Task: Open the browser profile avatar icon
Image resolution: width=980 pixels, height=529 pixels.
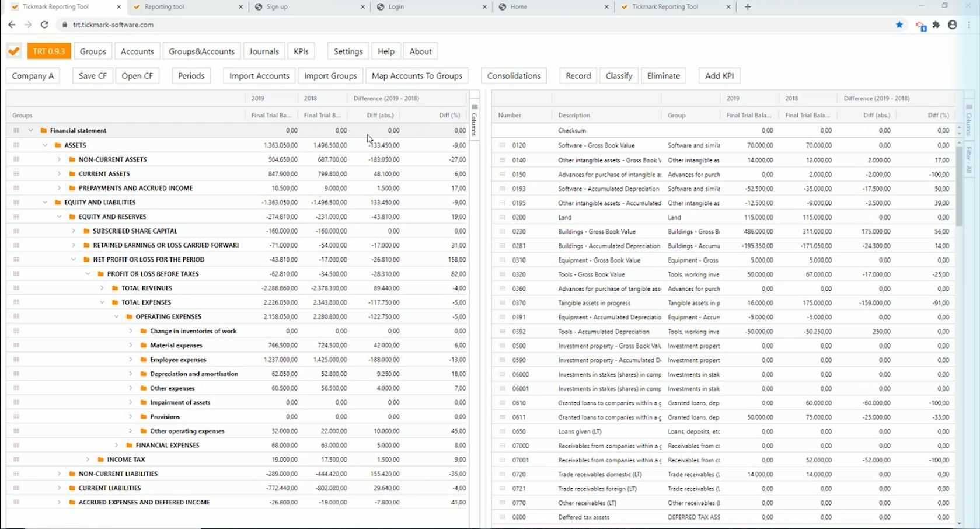Action: [953, 25]
